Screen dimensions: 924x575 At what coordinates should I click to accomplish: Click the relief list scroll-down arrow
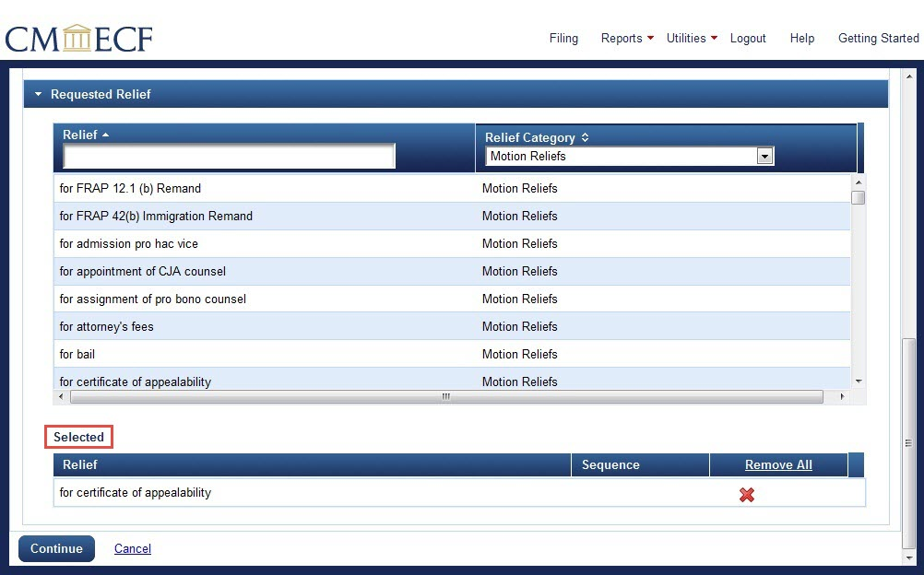pyautogui.click(x=858, y=381)
